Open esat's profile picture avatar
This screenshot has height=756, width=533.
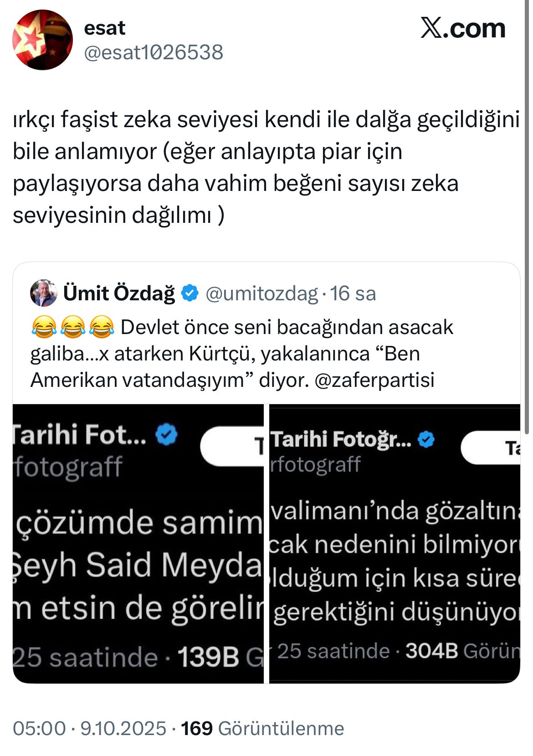pyautogui.click(x=42, y=40)
